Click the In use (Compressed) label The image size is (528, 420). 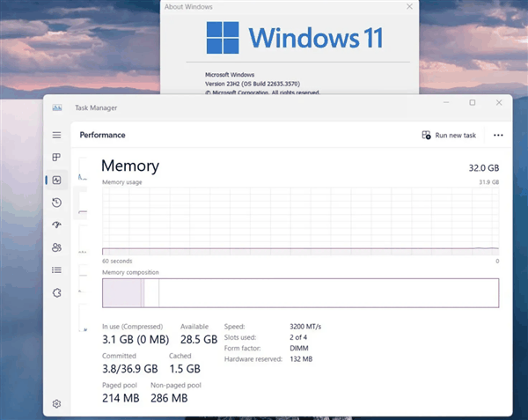[x=132, y=327]
